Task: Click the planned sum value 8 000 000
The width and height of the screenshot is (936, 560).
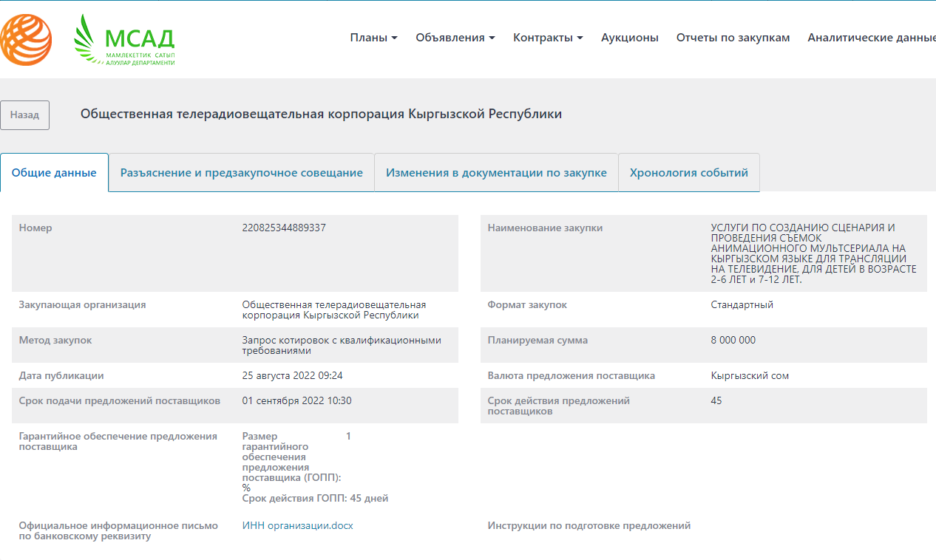Action: click(x=733, y=341)
